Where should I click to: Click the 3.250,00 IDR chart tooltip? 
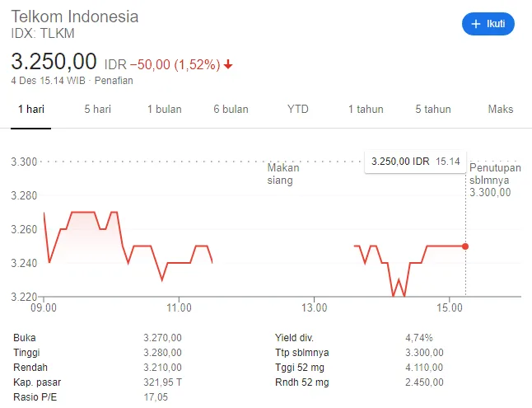pos(414,162)
